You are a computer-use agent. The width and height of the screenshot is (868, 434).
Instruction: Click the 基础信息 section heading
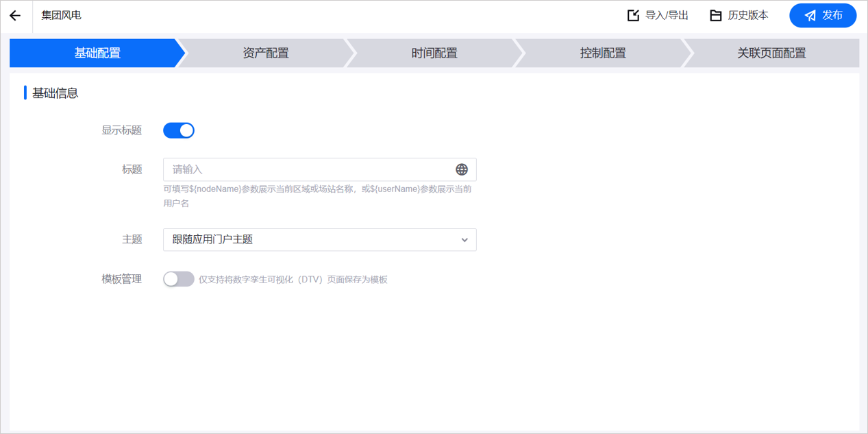point(55,93)
